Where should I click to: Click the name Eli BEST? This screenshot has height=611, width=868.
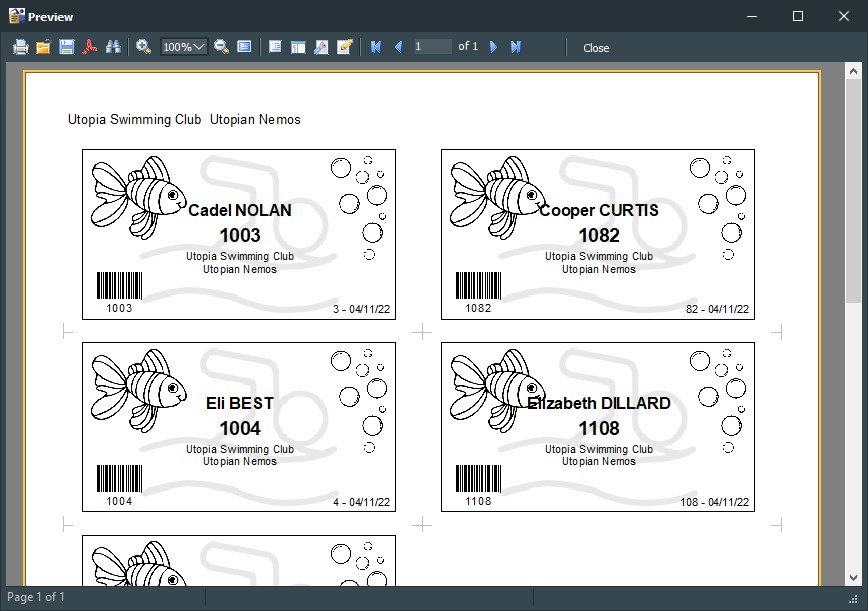click(x=240, y=403)
